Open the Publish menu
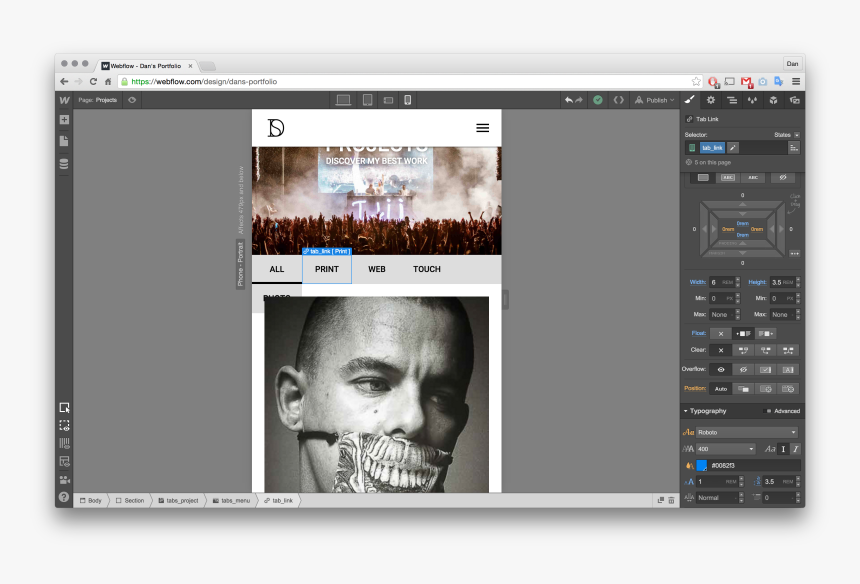 tap(657, 100)
